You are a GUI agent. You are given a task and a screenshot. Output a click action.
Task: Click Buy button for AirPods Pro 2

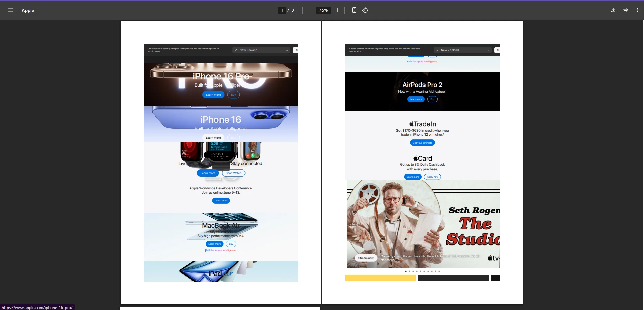[432, 99]
